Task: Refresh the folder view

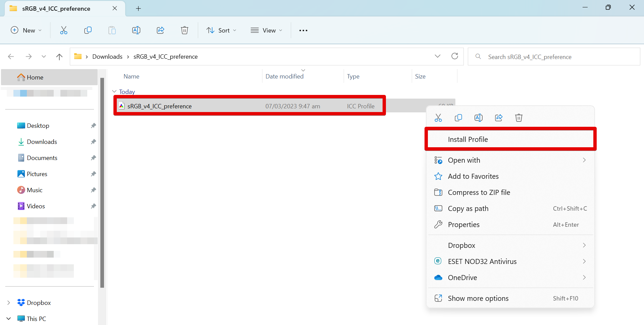Action: [455, 56]
